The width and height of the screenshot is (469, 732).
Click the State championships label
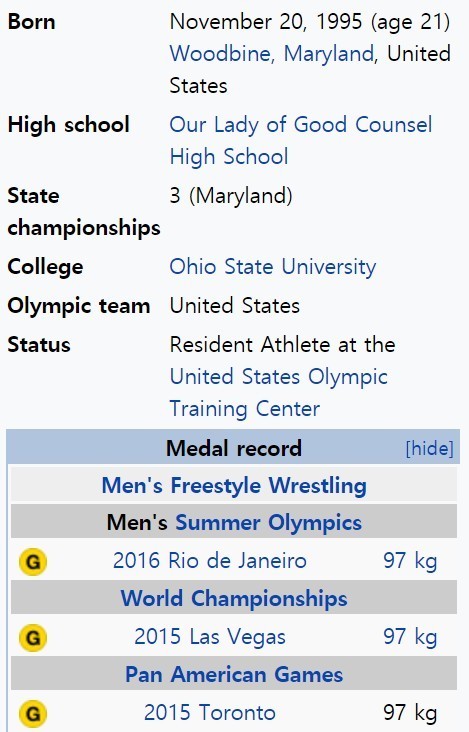(84, 211)
